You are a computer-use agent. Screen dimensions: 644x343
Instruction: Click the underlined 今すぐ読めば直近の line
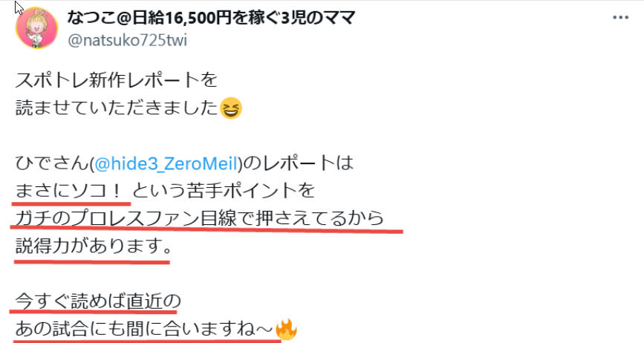click(98, 301)
